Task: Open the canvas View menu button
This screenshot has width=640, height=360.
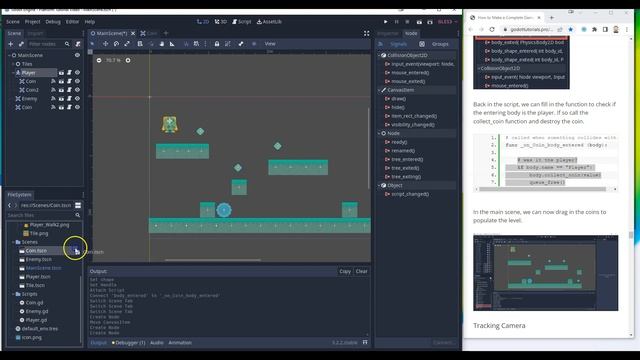Action: pos(270,44)
